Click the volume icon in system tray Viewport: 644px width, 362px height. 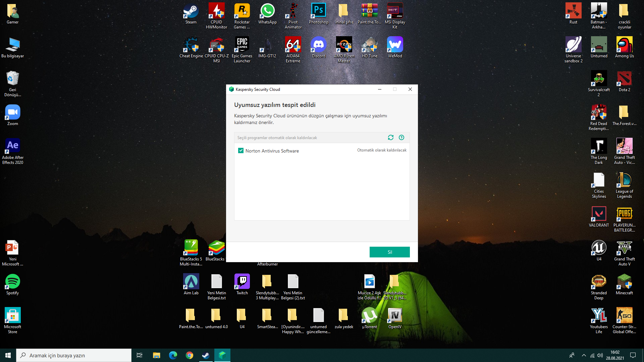pos(600,355)
